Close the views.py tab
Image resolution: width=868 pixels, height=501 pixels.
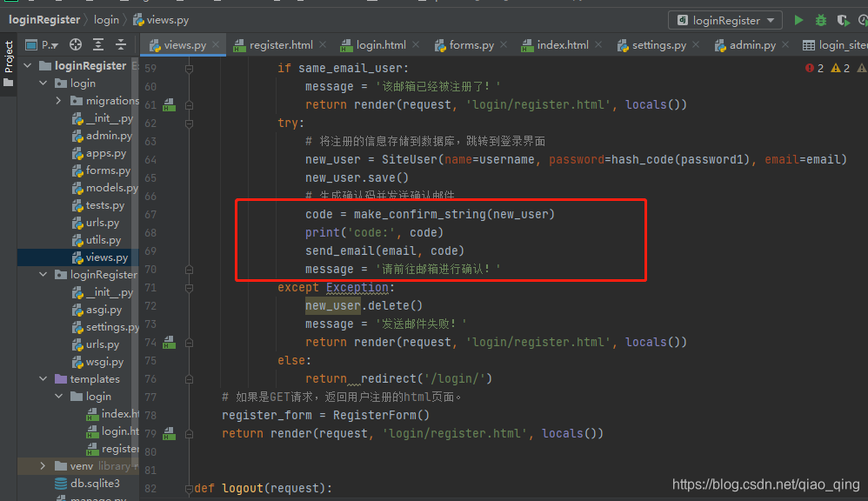pos(216,45)
